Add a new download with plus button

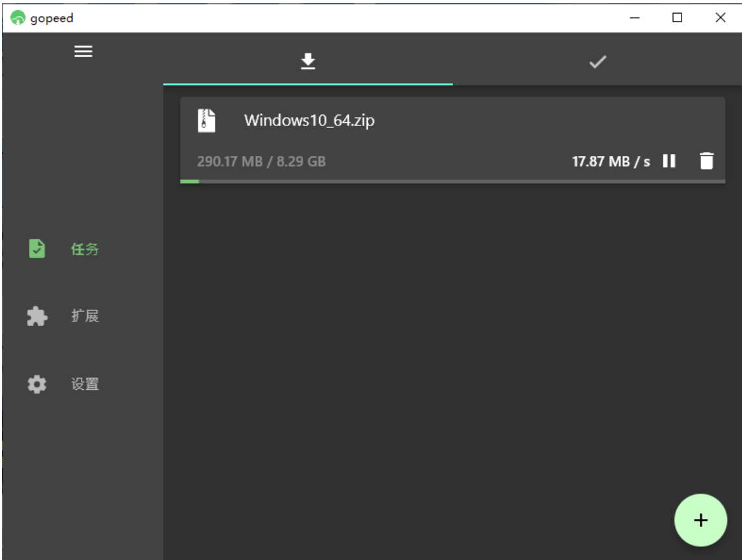(x=700, y=520)
